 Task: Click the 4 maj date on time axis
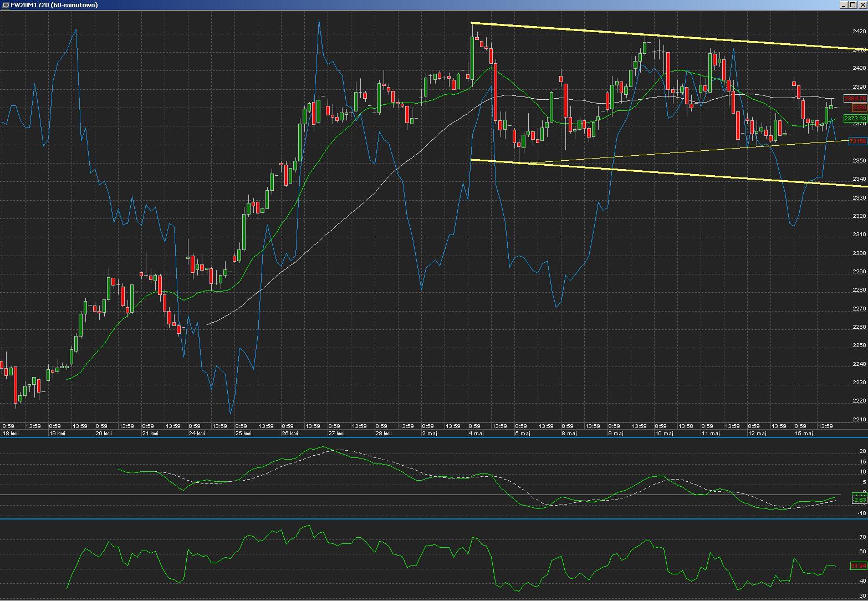point(476,433)
